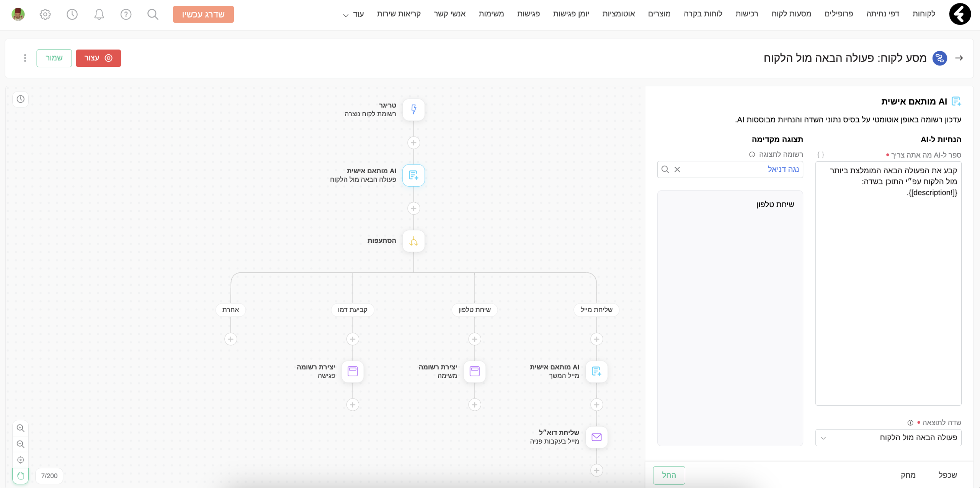
Task: Open the send email (שליחת דוא"ל) node
Action: coord(596,437)
